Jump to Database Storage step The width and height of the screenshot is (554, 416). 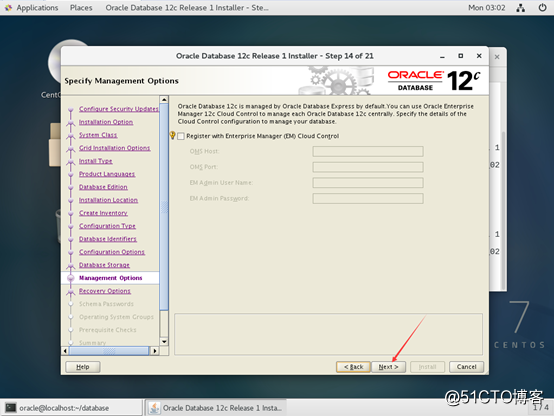(104, 265)
